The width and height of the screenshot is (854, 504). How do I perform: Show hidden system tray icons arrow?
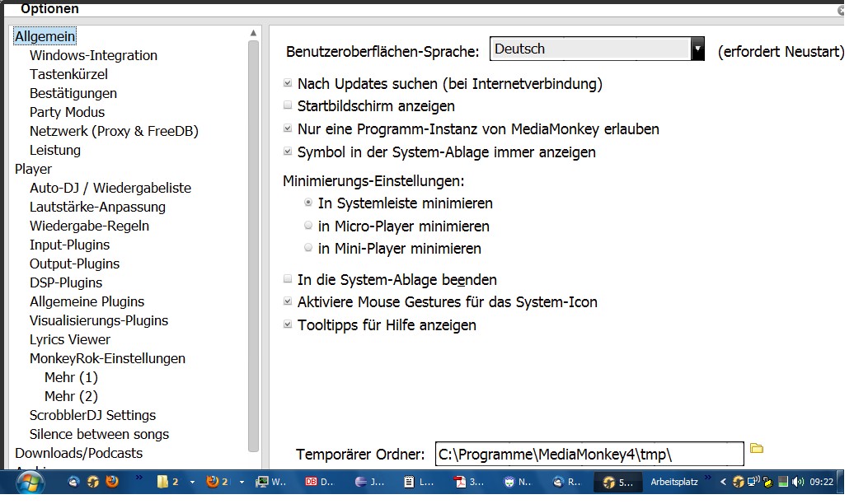pyautogui.click(x=723, y=482)
